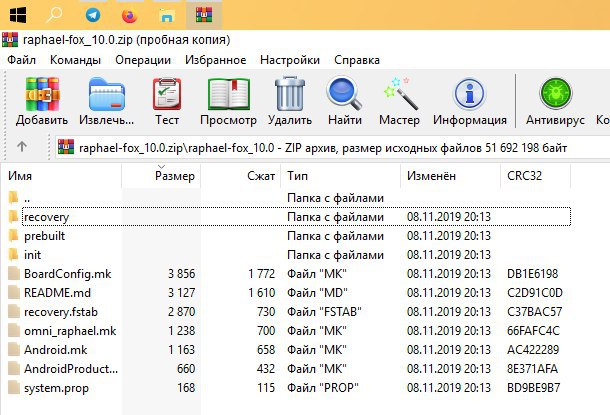
Task: Open File Explorer taskbar icon
Action: [x=167, y=16]
